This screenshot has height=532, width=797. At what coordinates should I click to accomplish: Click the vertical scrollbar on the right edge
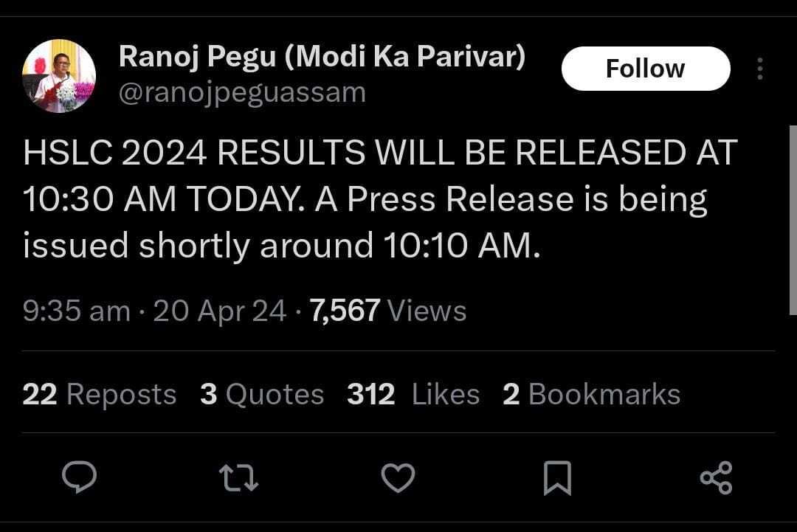point(793,220)
